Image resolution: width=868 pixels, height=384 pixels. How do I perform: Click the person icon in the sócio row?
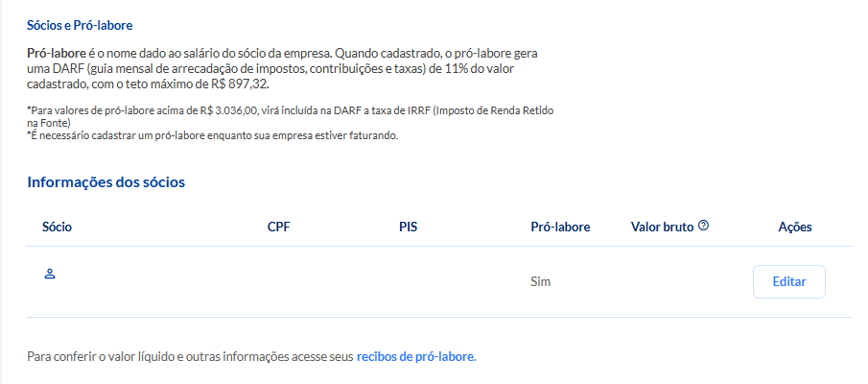coord(50,274)
